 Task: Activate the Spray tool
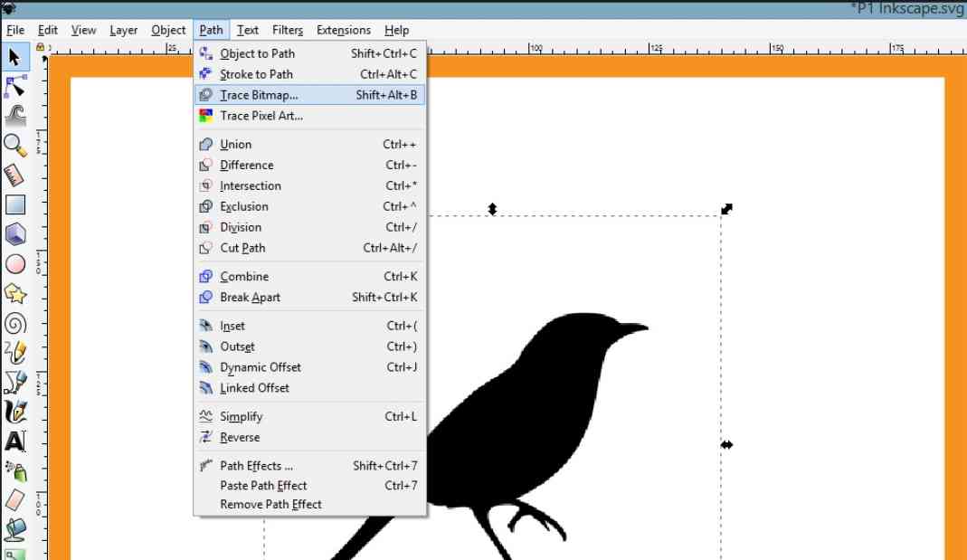point(14,470)
